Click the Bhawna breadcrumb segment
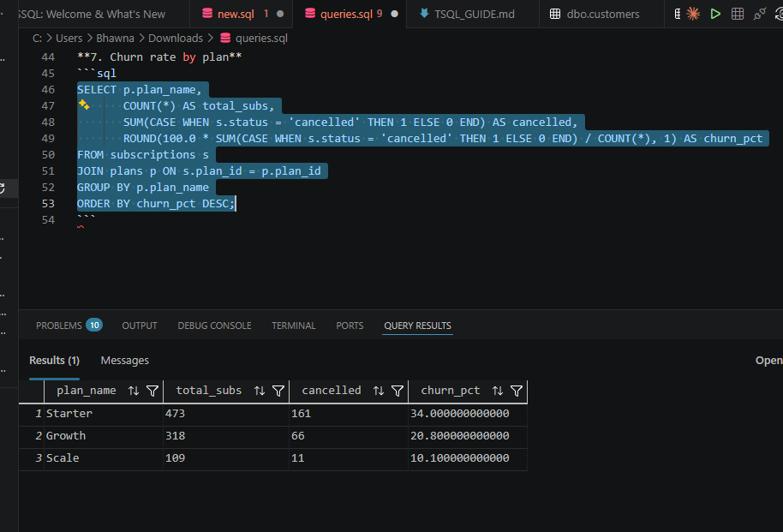783x532 pixels. pos(115,38)
